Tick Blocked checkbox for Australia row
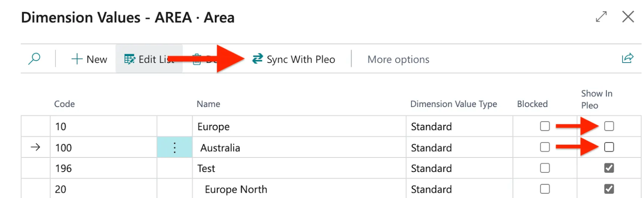This screenshot has width=644, height=198. [x=545, y=147]
